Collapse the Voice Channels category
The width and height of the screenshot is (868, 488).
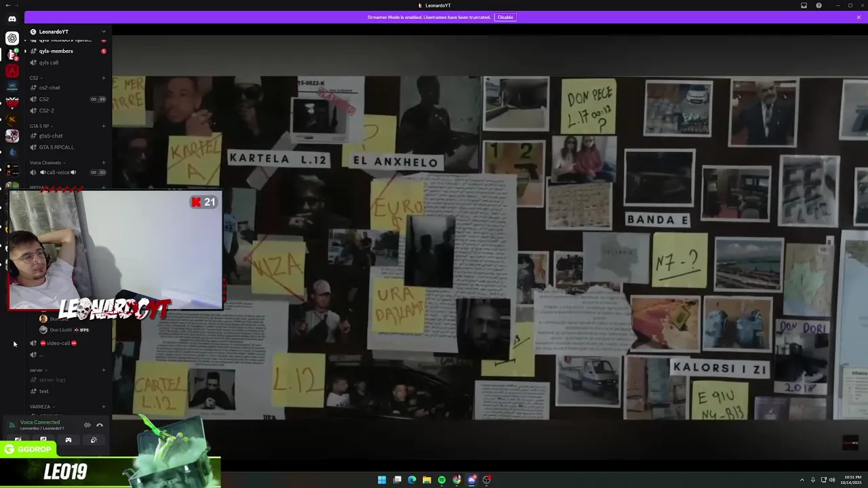tap(47, 163)
